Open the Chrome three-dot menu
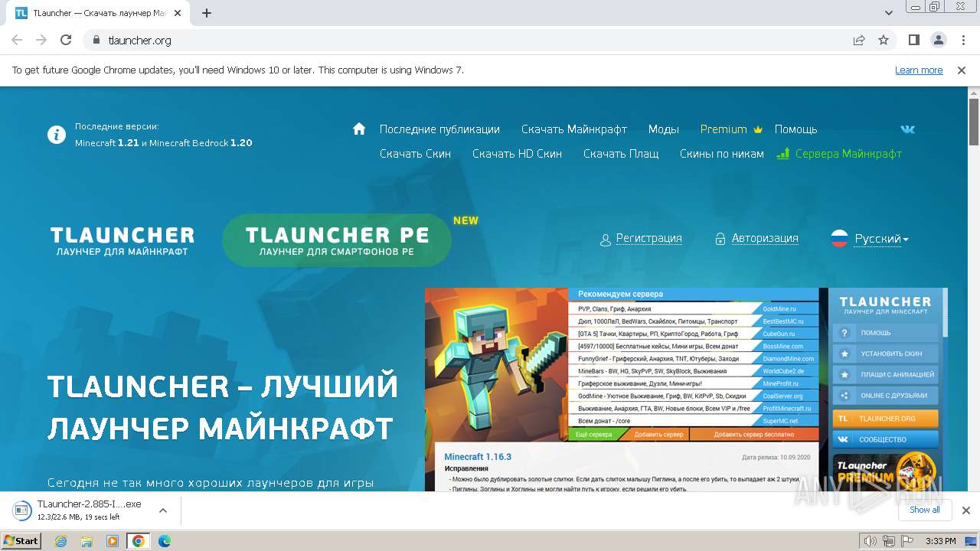 962,40
